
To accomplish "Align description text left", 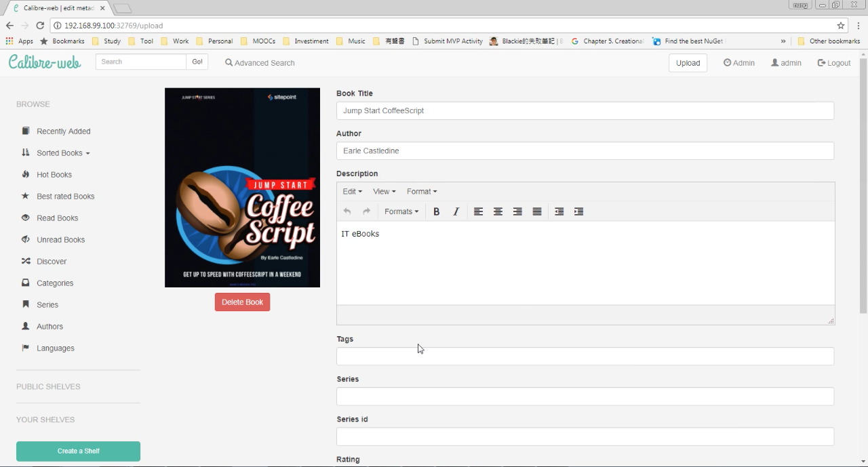I will (478, 211).
